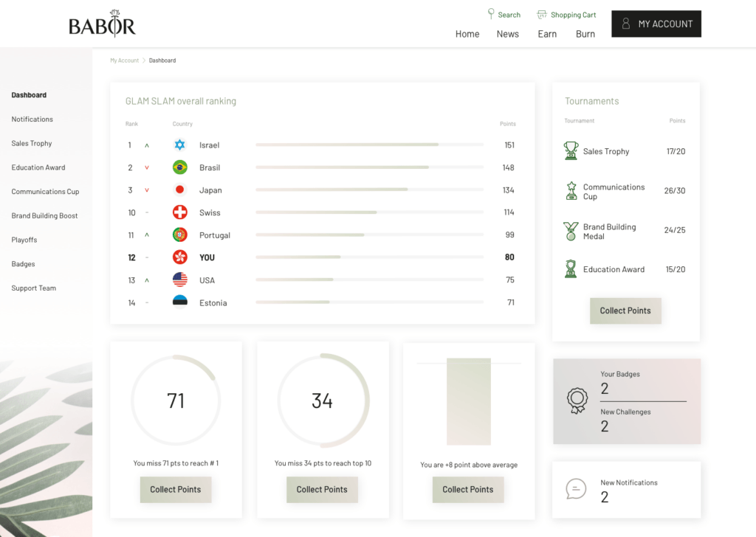Click Brasil's points progress bar
This screenshot has width=756, height=537.
pos(369,167)
